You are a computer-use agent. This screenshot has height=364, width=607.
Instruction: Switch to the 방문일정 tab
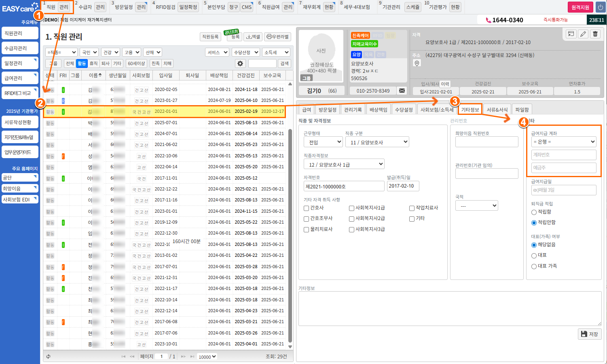(x=327, y=110)
